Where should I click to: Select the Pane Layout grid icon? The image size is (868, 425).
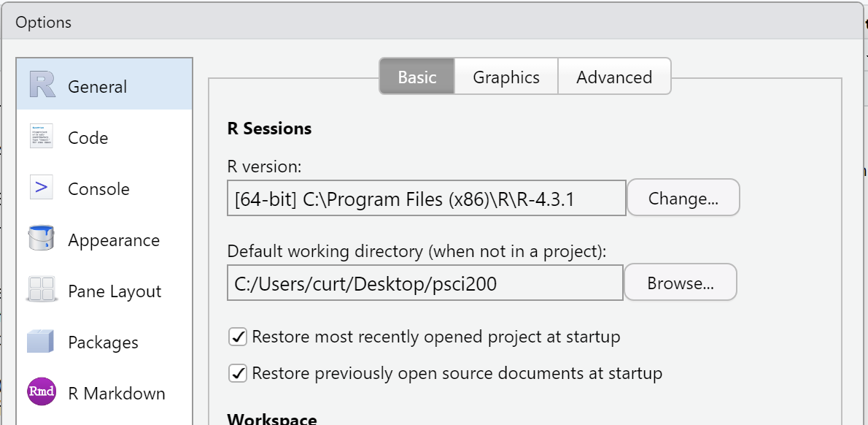click(41, 290)
